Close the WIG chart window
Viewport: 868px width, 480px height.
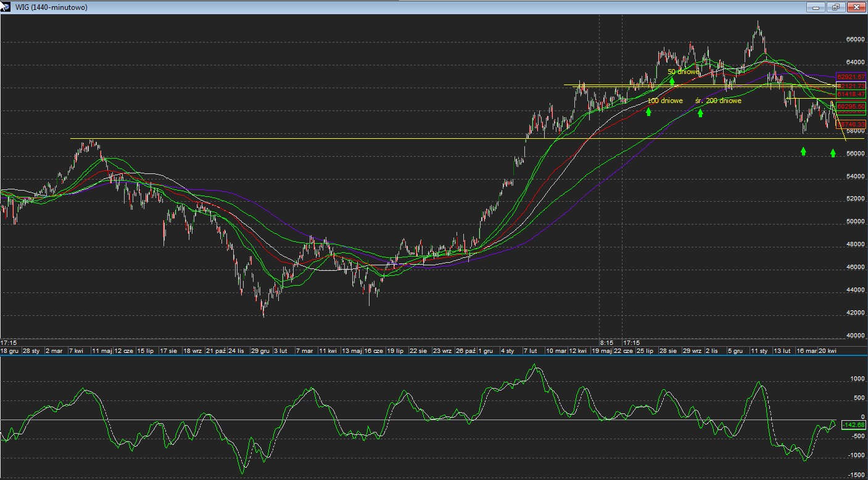click(856, 7)
